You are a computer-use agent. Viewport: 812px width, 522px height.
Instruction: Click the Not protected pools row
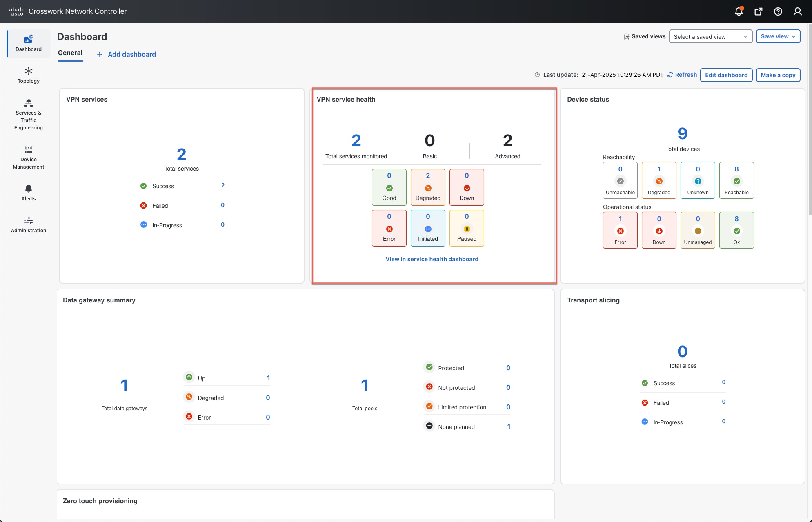[x=467, y=387]
